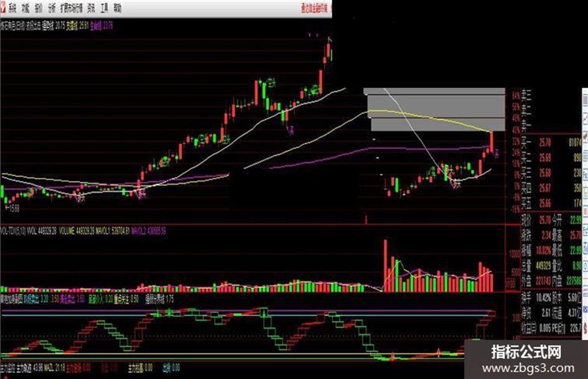
Task: Click the 重点关注 0.50 indicator label
Action: coord(126,299)
